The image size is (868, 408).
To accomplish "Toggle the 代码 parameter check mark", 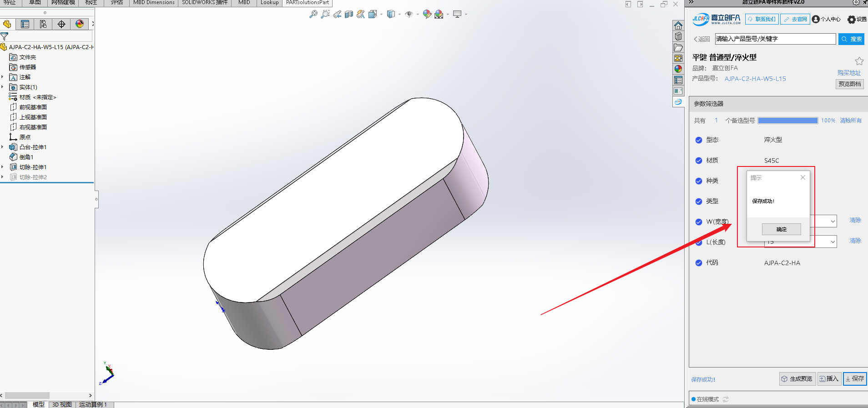I will [x=699, y=263].
